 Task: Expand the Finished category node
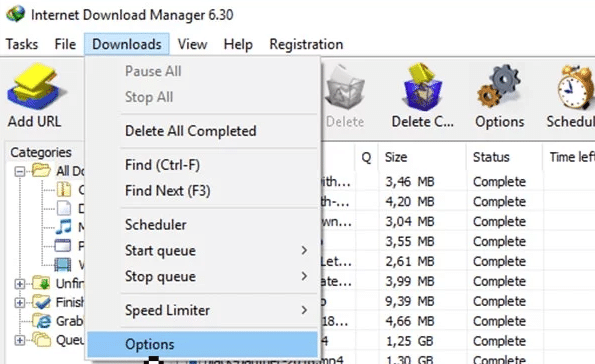19,303
